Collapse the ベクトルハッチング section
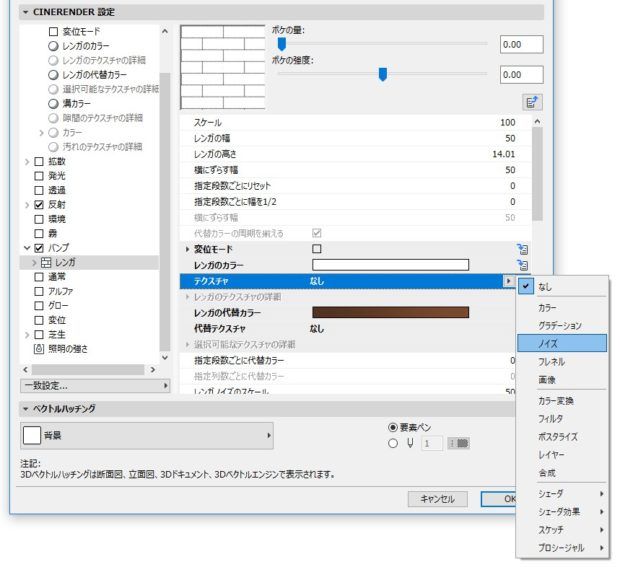The width and height of the screenshot is (620, 567). tap(26, 408)
